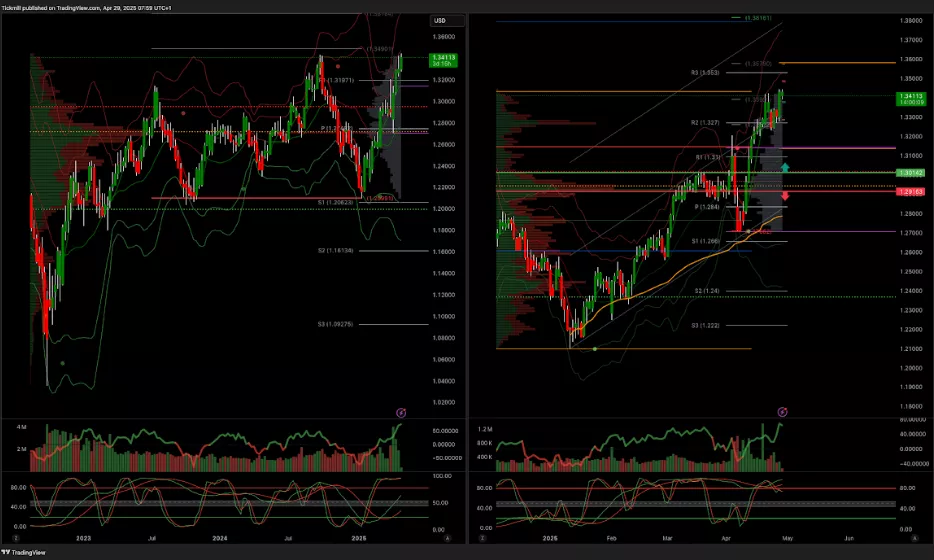Screen dimensions: 934x560
Task: Select the red down-arrow marker on right chart
Action: coord(786,195)
